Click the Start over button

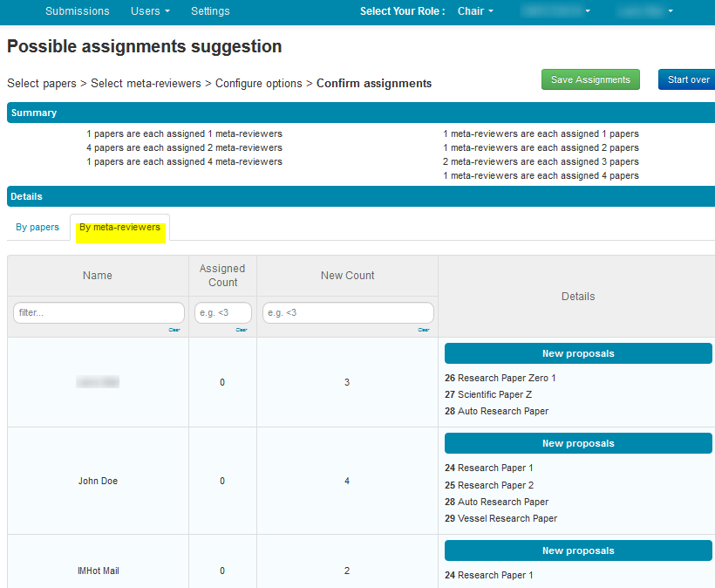point(687,79)
